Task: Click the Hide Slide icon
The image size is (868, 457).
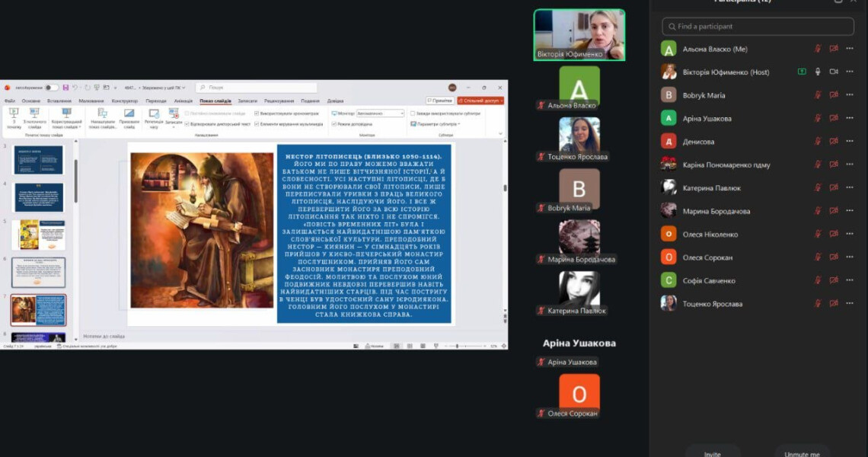Action: pos(129,114)
